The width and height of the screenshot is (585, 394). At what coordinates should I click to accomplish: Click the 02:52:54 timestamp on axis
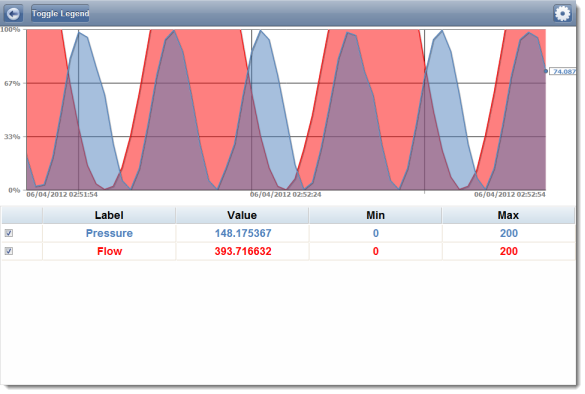[x=510, y=195]
